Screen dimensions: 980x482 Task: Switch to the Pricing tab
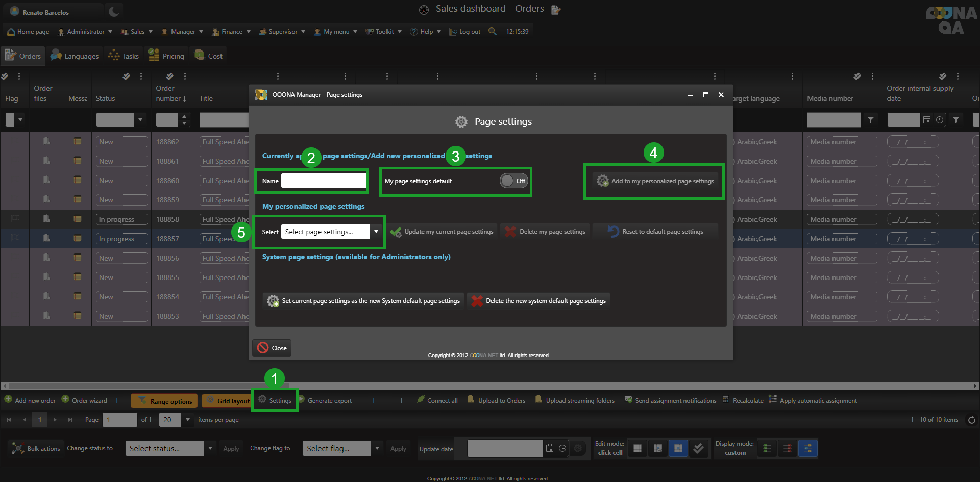pyautogui.click(x=166, y=56)
